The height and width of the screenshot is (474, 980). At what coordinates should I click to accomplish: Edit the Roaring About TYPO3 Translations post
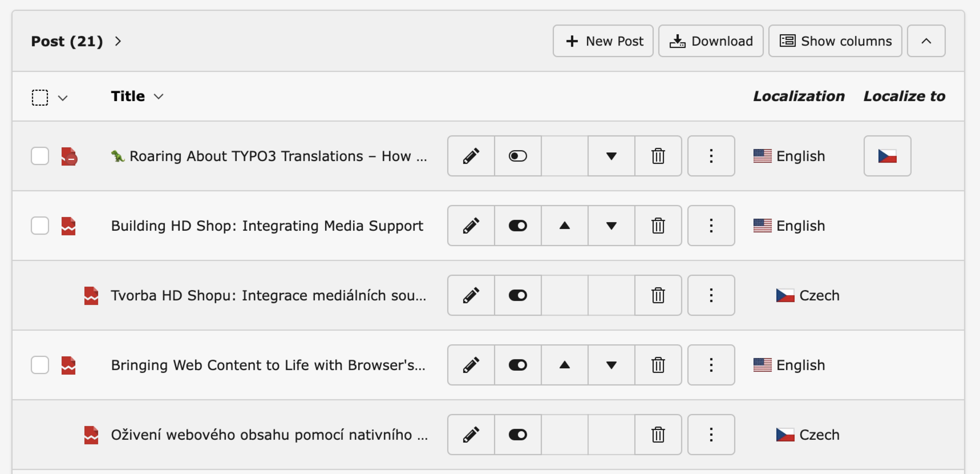pyautogui.click(x=471, y=156)
